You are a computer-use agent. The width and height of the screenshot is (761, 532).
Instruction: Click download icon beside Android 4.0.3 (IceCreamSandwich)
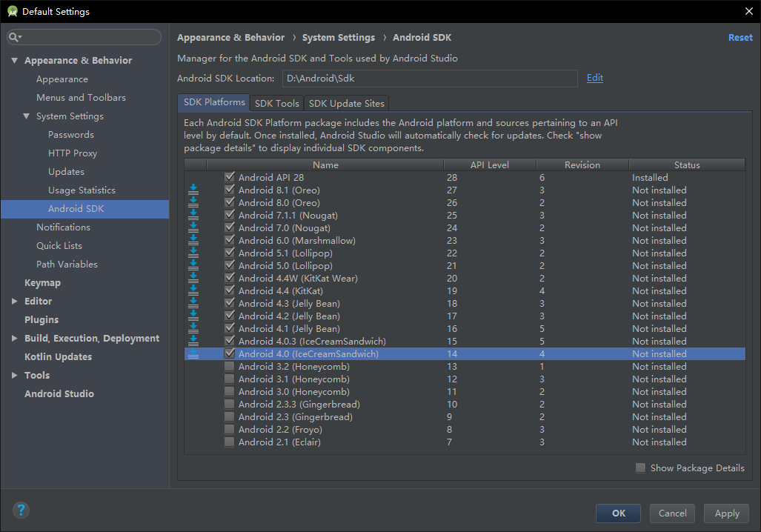tap(193, 342)
